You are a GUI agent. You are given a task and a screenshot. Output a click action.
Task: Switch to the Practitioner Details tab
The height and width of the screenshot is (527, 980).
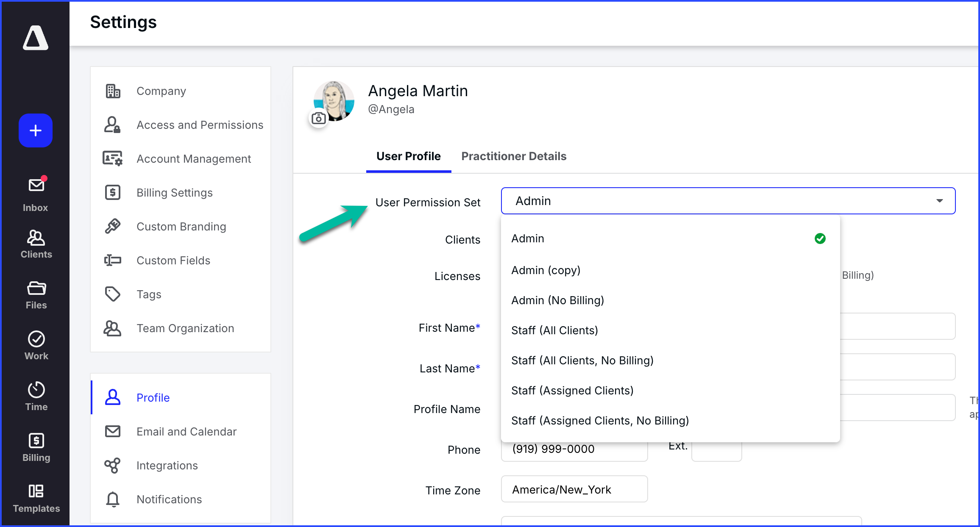click(514, 156)
